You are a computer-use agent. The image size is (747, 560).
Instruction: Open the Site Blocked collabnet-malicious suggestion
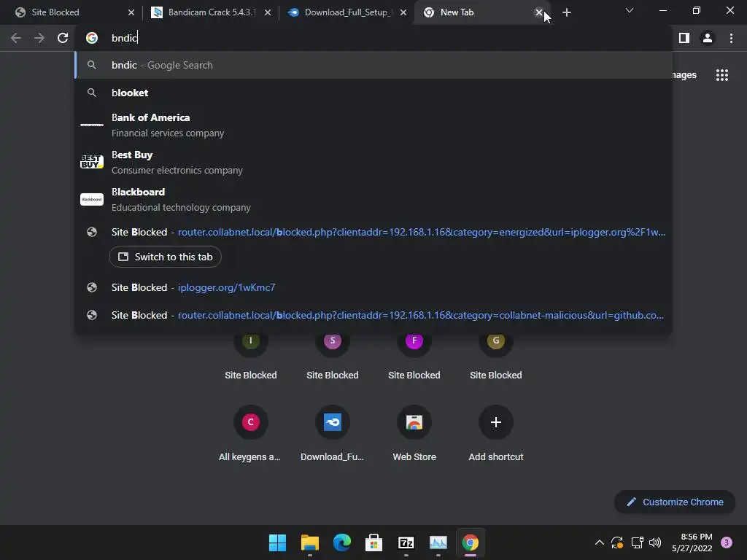(373, 315)
